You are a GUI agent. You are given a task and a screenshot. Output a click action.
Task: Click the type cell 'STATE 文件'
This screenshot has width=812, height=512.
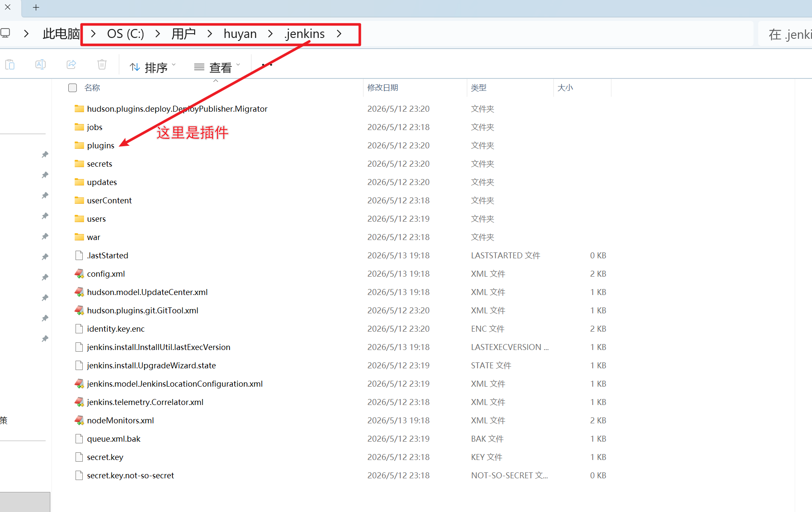coord(491,365)
